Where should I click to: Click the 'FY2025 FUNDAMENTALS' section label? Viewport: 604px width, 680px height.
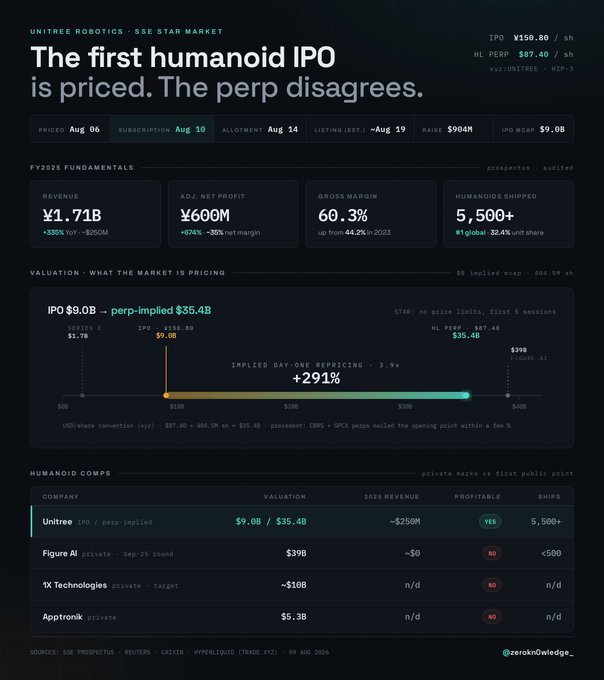tap(82, 167)
